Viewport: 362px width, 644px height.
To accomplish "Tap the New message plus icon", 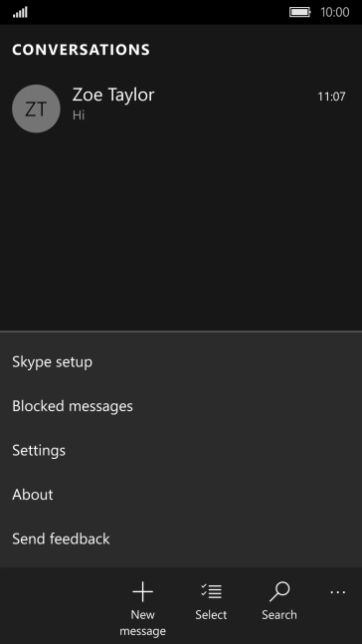I will pyautogui.click(x=142, y=592).
